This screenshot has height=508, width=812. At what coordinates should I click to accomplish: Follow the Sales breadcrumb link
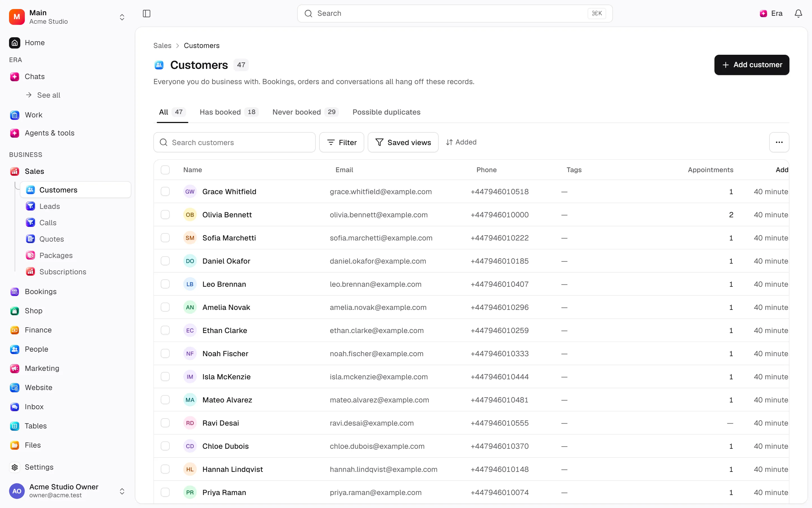point(162,46)
